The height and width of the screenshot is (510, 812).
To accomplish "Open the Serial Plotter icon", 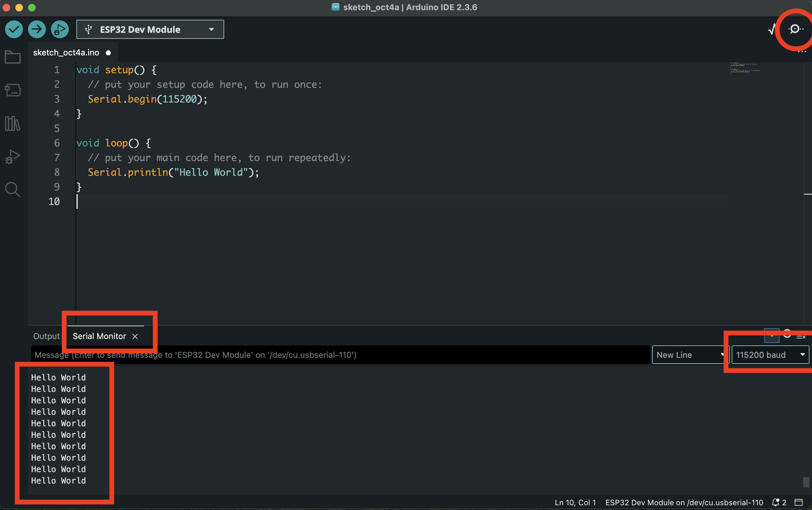I will [x=772, y=30].
